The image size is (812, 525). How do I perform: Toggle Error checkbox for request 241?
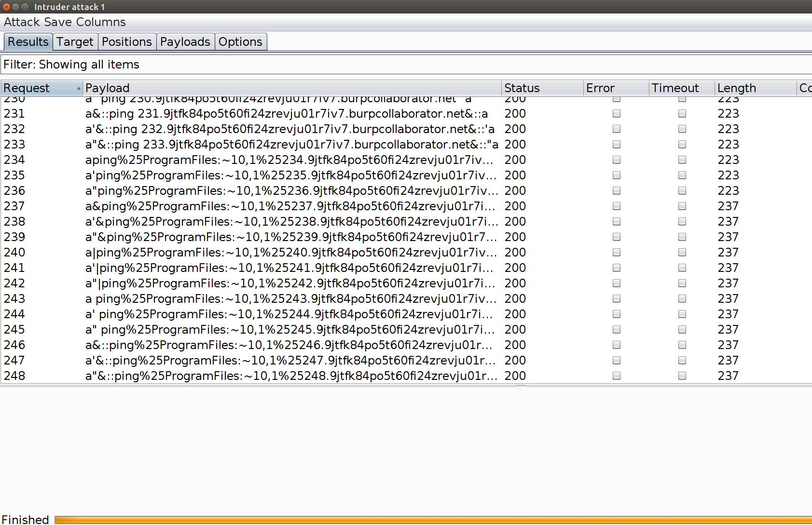(x=617, y=268)
